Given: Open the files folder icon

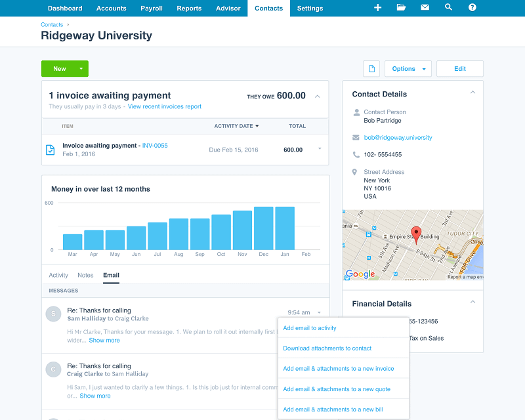Looking at the screenshot, I should tap(401, 8).
